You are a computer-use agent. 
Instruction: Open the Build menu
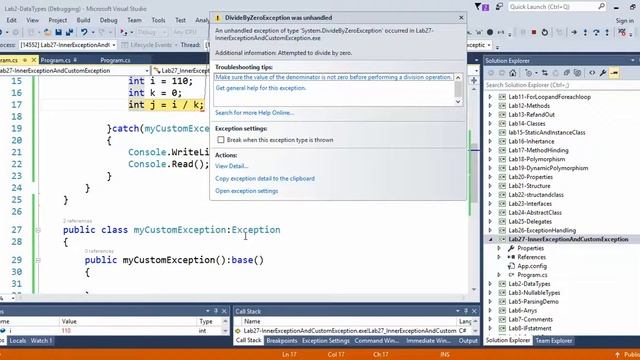83,20
